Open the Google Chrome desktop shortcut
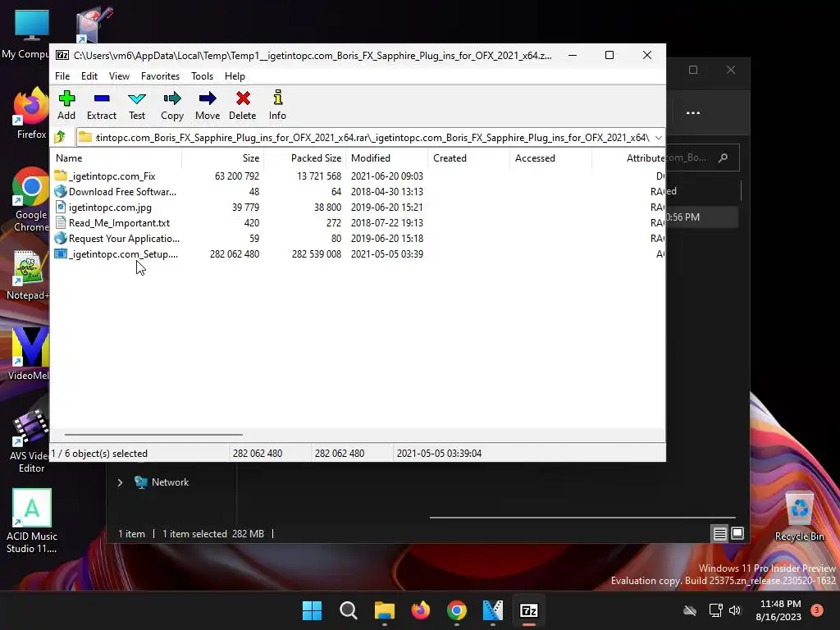840x630 pixels. click(x=31, y=199)
